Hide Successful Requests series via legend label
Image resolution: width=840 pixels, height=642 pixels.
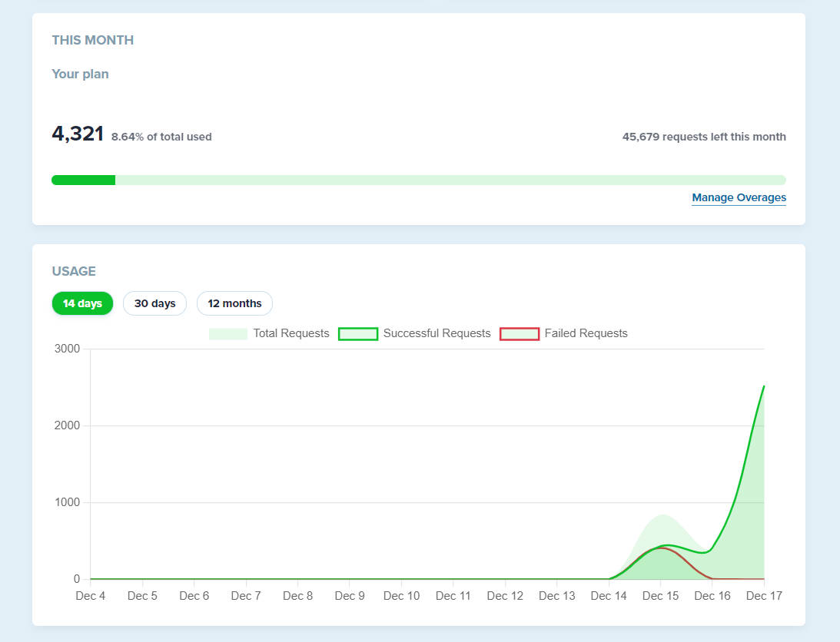pos(437,333)
